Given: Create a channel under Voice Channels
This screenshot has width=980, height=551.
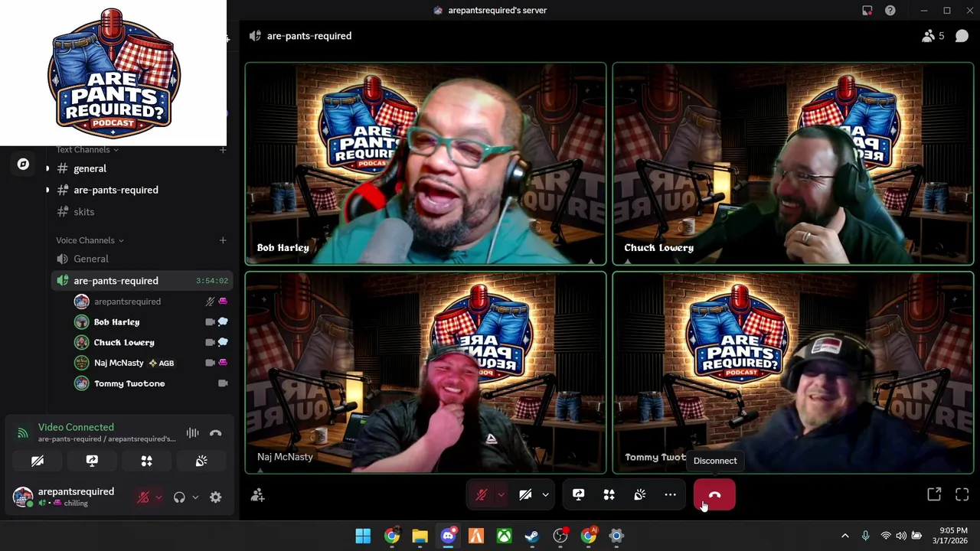Looking at the screenshot, I should (x=223, y=240).
